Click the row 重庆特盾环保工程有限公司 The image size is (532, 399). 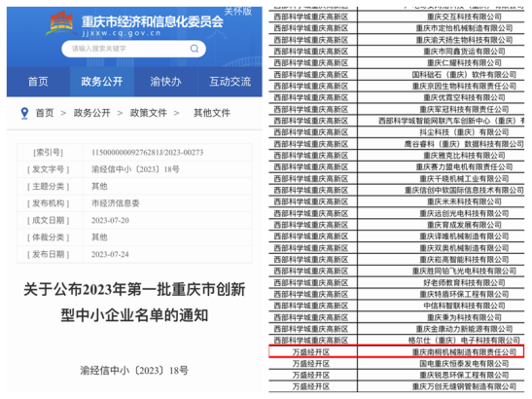396,294
